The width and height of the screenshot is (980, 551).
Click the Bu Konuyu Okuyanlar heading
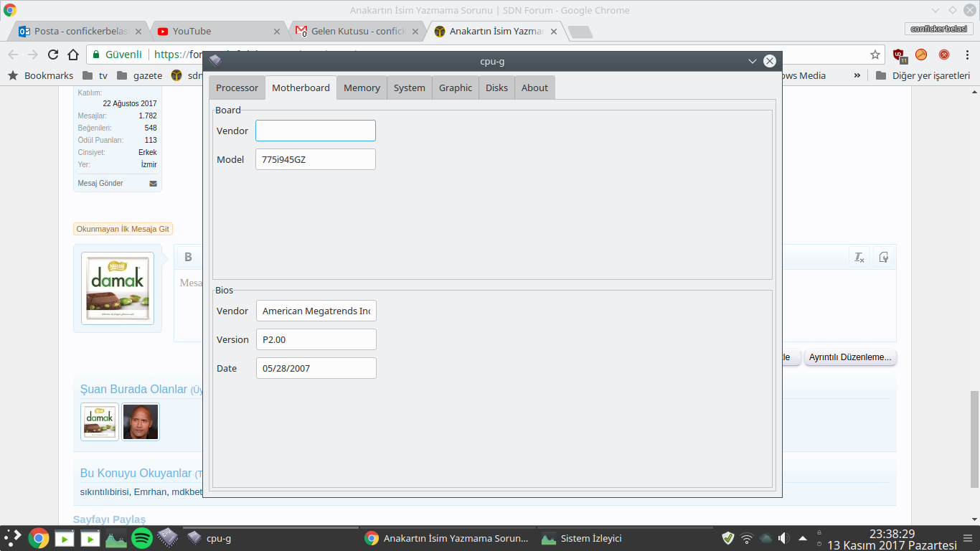136,474
